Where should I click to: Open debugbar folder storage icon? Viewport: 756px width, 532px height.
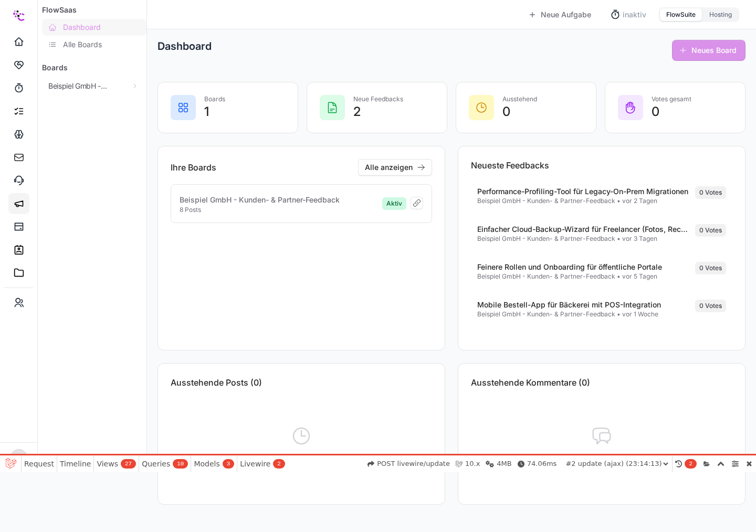pyautogui.click(x=707, y=464)
